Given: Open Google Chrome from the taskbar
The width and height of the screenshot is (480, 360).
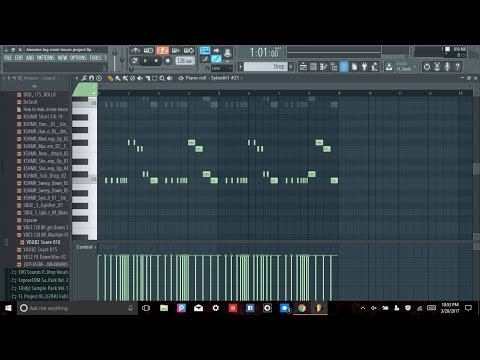Looking at the screenshot, I should click(302, 308).
